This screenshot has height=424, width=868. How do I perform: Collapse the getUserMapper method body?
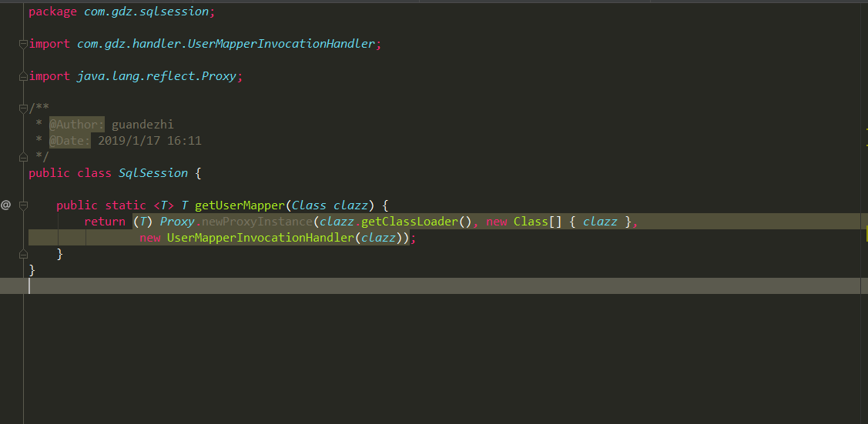[x=23, y=205]
